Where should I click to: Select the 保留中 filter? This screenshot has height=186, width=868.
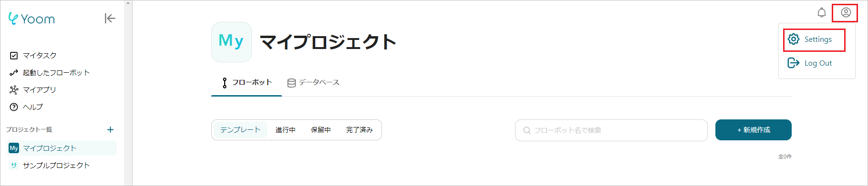tap(320, 130)
